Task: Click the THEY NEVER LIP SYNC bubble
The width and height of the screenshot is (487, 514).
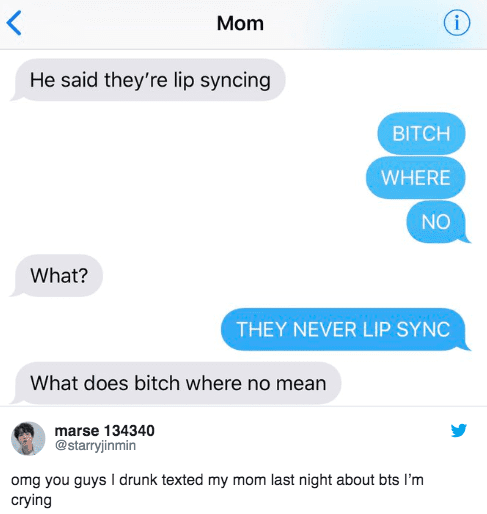Action: coord(345,329)
